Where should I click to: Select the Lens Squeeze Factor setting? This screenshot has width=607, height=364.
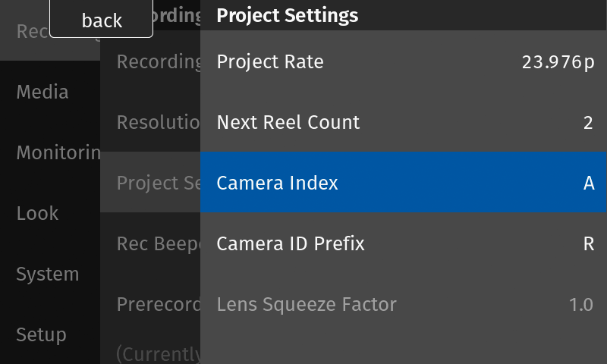[x=307, y=305]
